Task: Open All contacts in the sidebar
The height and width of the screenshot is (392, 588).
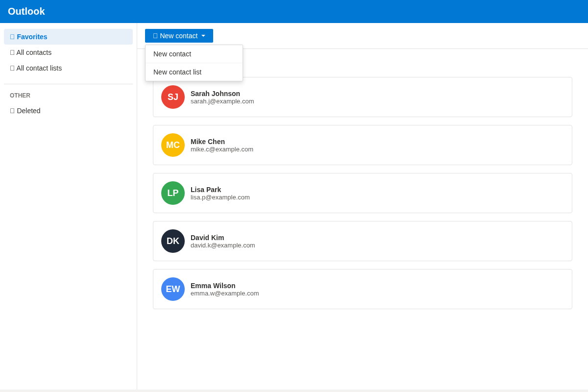Action: [x=34, y=52]
